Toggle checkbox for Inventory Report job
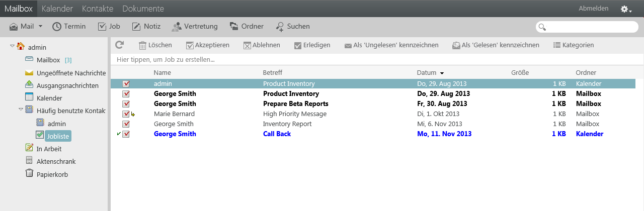The image size is (644, 211). pyautogui.click(x=126, y=124)
